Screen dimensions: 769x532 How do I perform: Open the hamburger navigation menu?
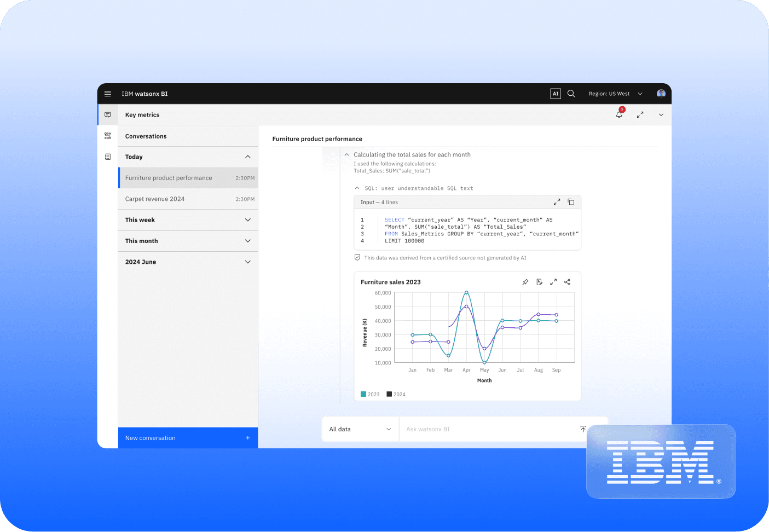(108, 94)
